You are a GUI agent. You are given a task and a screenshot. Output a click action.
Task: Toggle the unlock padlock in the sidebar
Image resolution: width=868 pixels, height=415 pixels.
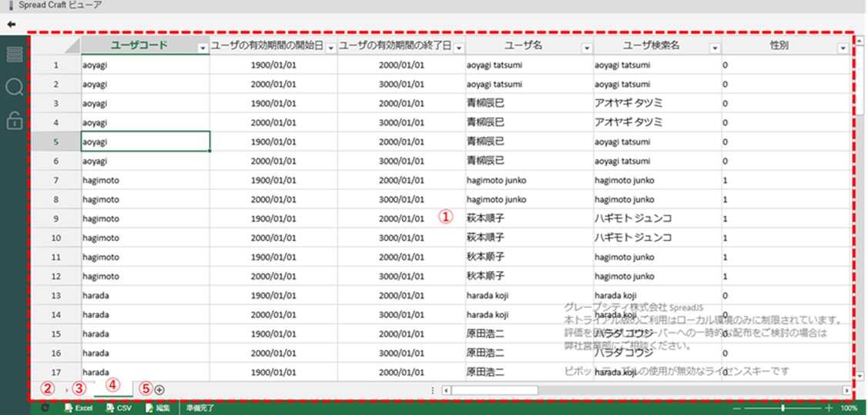click(15, 119)
